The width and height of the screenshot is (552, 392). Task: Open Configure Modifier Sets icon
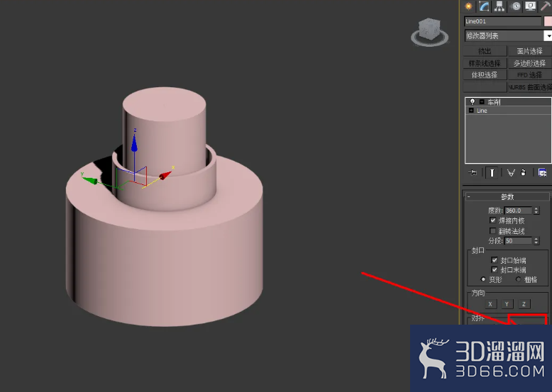(x=542, y=172)
